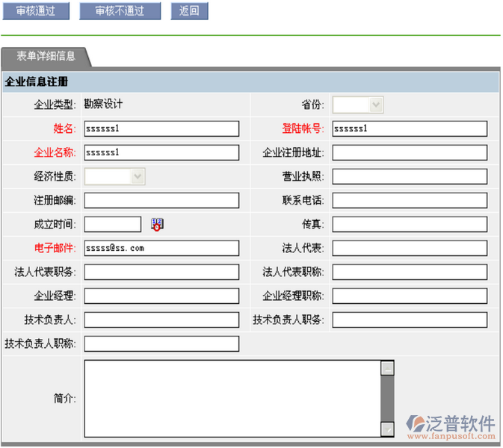
Task: Open the 经济性质 dropdown list
Action: click(x=114, y=176)
